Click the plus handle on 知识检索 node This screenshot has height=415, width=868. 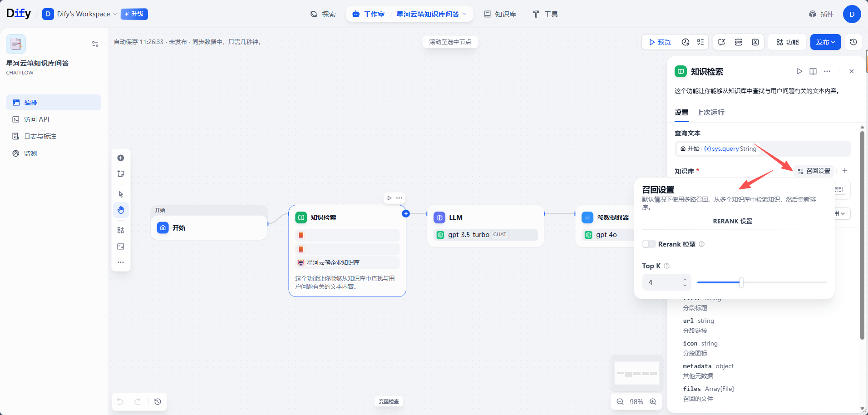[x=406, y=213]
